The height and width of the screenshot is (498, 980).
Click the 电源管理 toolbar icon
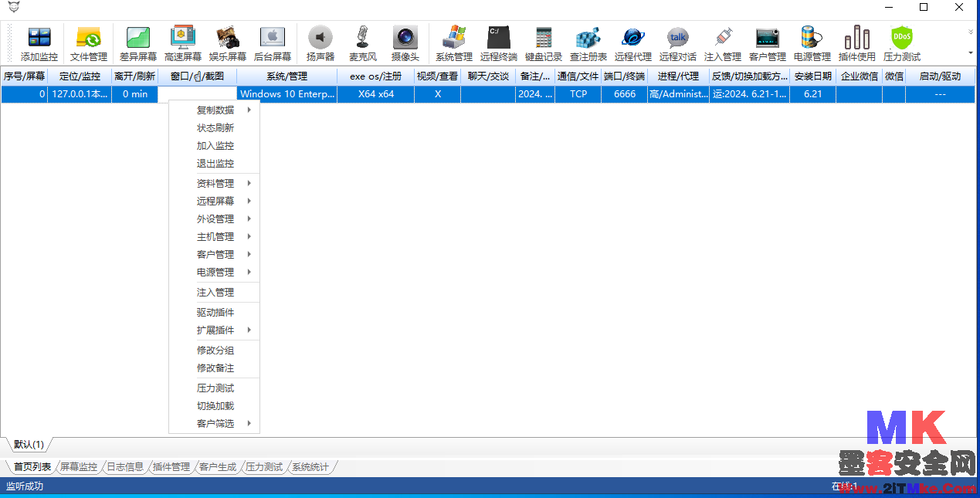812,43
